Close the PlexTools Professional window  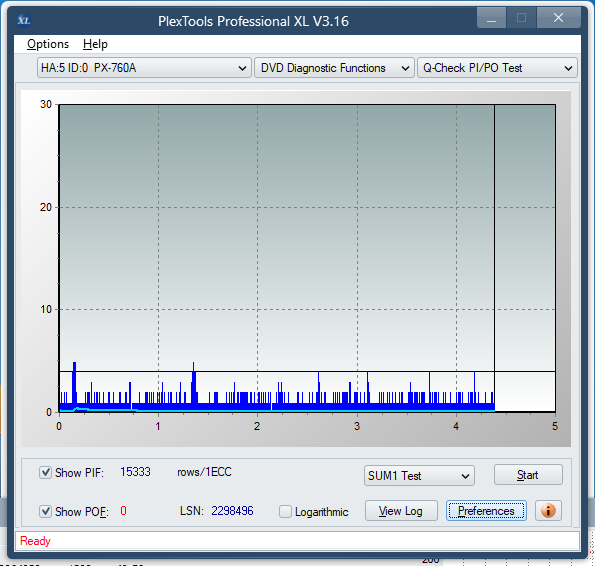(558, 17)
